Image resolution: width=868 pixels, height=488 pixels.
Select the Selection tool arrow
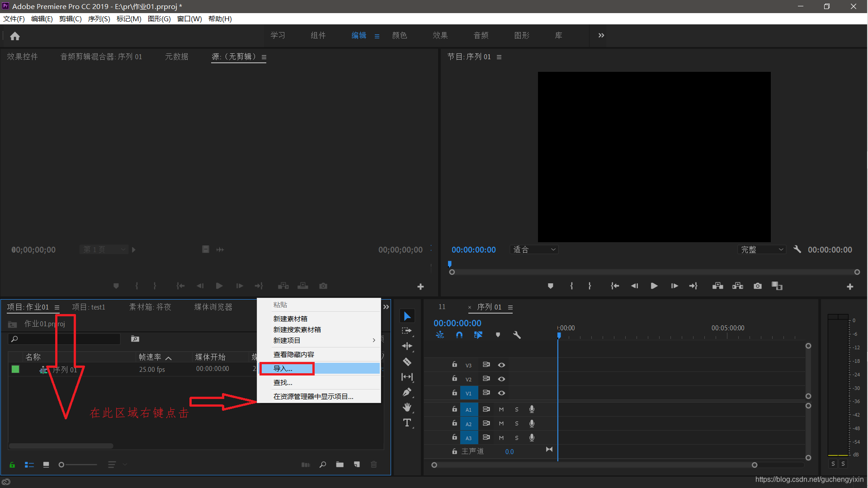(x=407, y=316)
